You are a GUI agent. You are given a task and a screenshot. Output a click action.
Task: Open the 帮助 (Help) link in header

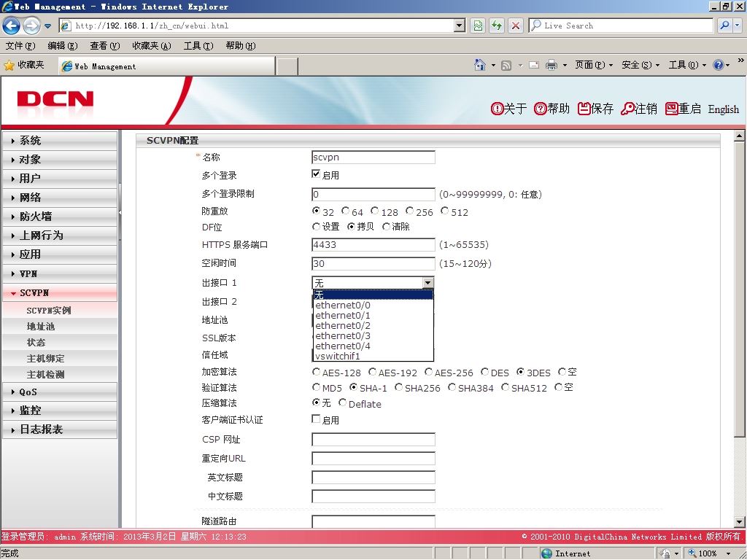tap(551, 109)
